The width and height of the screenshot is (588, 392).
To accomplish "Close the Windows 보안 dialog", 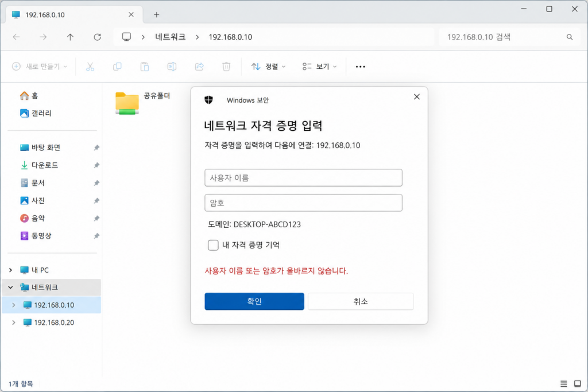I will 417,96.
